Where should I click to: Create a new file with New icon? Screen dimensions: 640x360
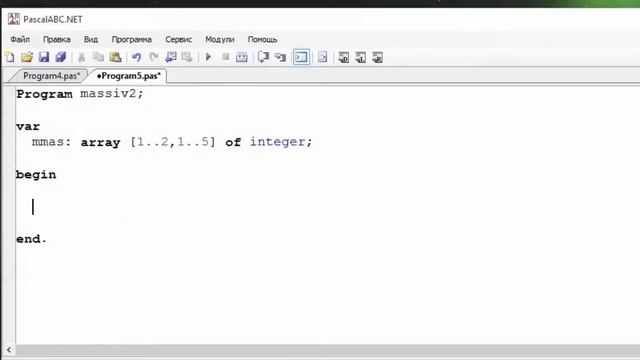point(10,57)
